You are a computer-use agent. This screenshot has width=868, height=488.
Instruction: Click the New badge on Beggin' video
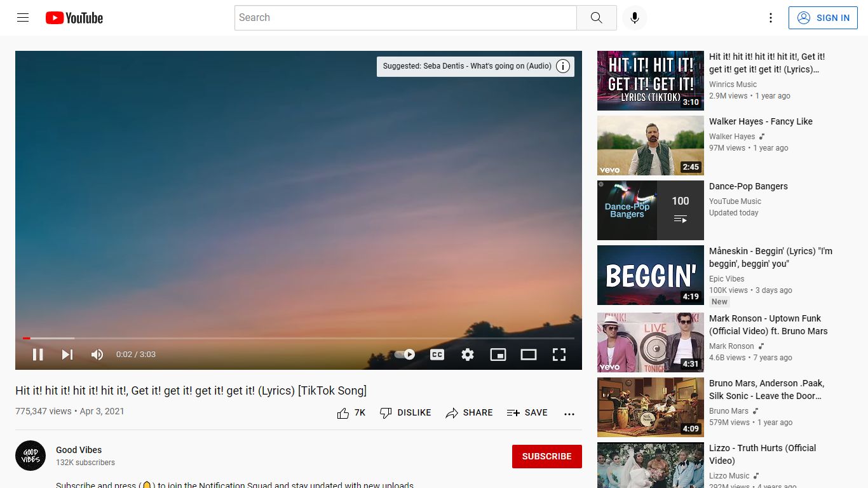tap(719, 302)
